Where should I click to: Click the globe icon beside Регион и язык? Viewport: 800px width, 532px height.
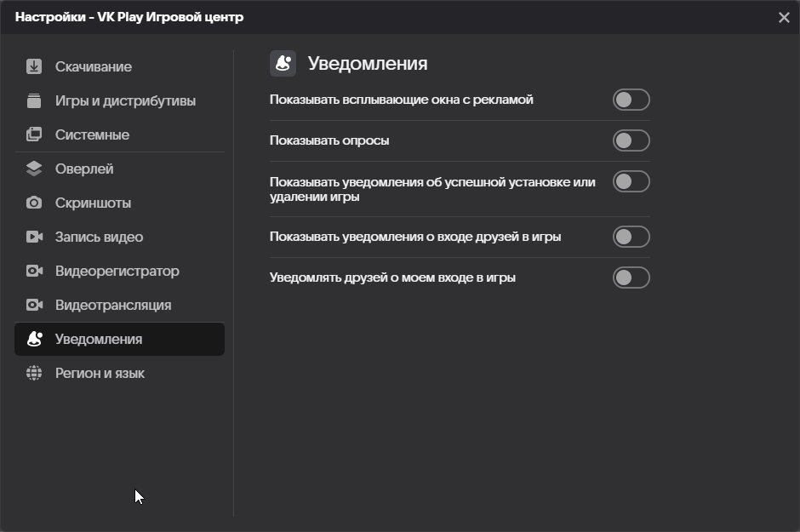[34, 373]
